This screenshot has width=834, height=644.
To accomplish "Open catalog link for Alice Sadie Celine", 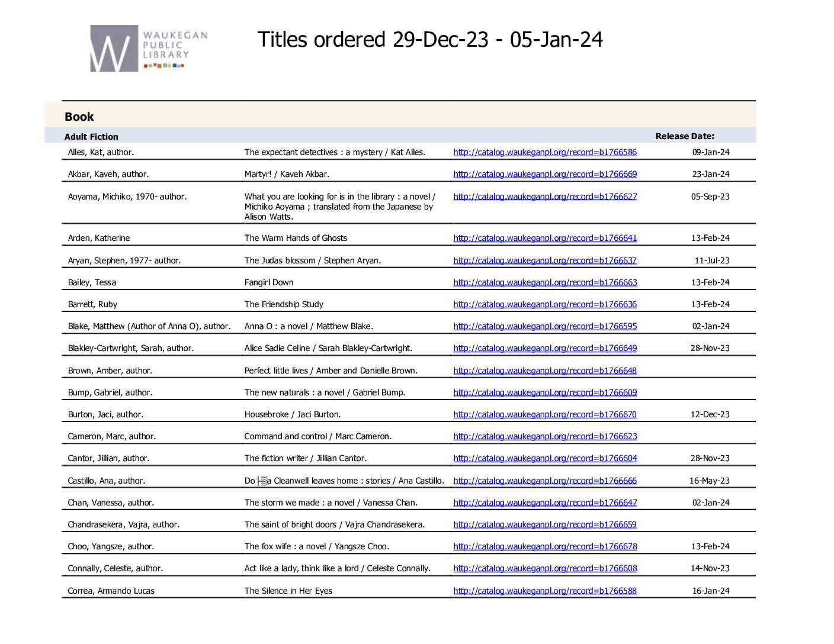I will coord(545,348).
